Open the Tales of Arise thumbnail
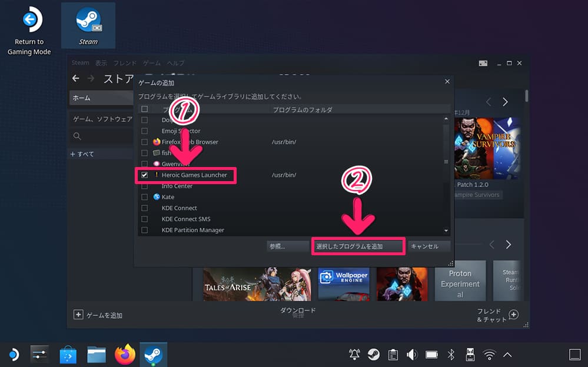Screen dimensions: 588x367 pyautogui.click(x=257, y=284)
